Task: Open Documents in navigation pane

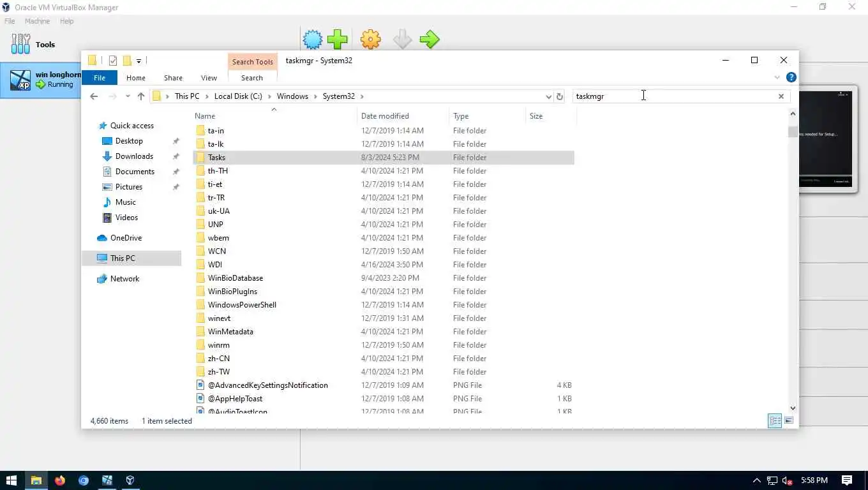Action: [135, 172]
